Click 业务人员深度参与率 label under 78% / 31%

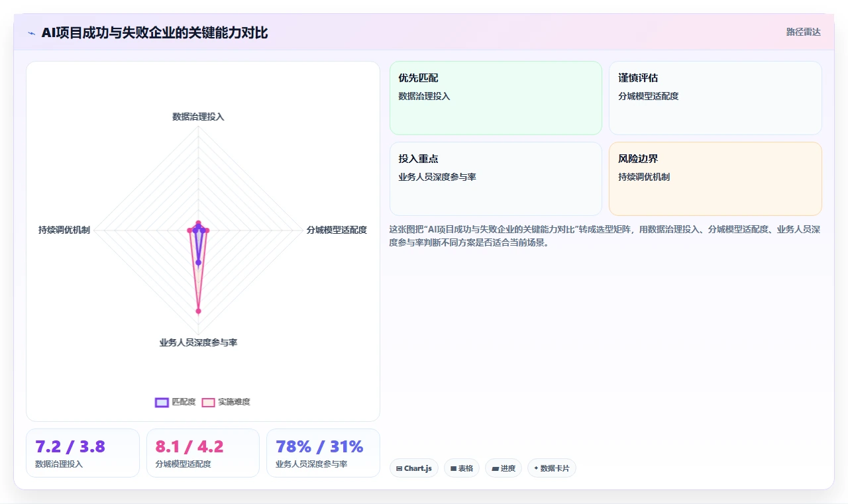(x=311, y=464)
